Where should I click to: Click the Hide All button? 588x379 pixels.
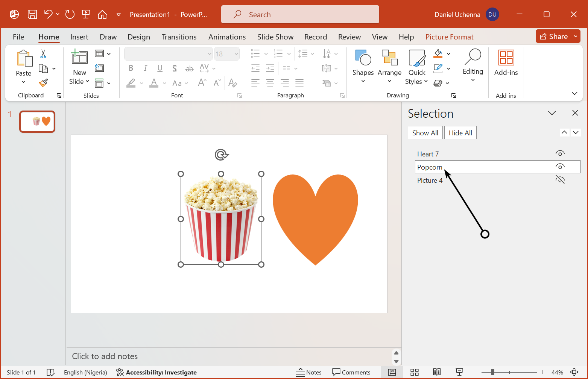point(460,133)
